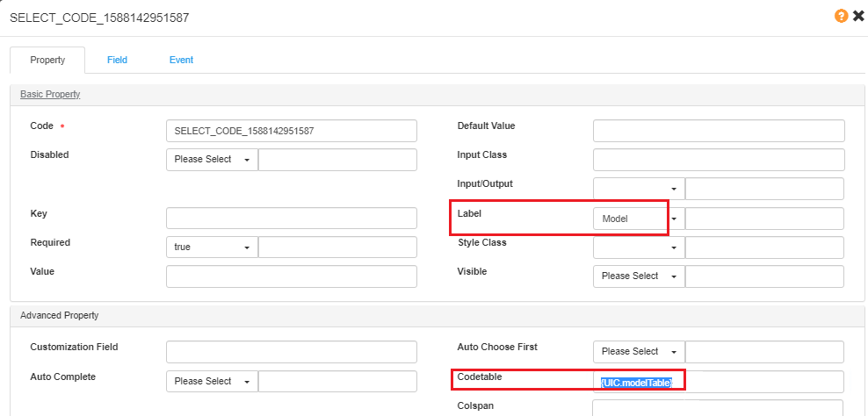
Task: Open the Input/Output dropdown
Action: tap(638, 189)
